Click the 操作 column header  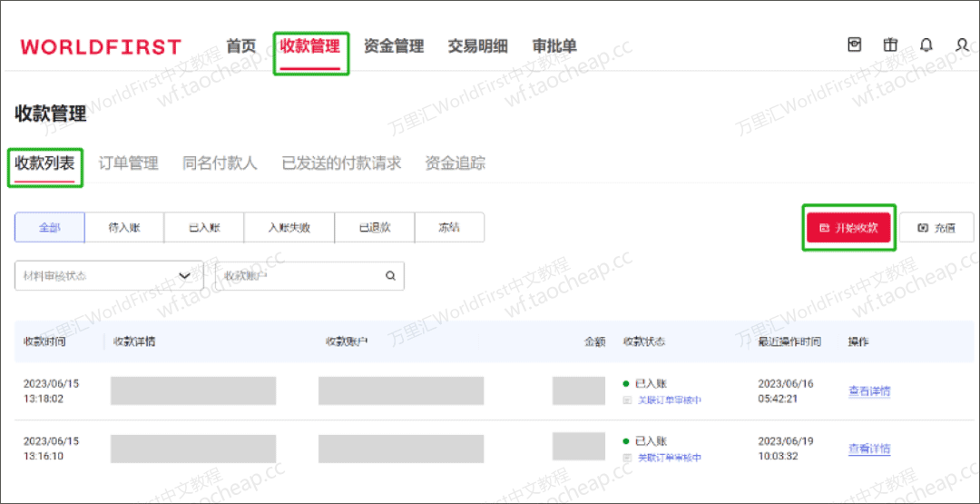(858, 342)
